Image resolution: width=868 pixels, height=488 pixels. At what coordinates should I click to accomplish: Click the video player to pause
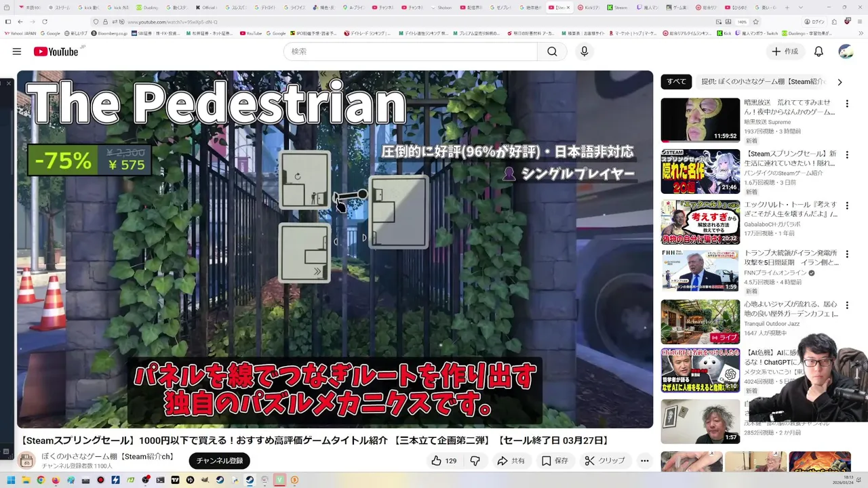(335, 249)
